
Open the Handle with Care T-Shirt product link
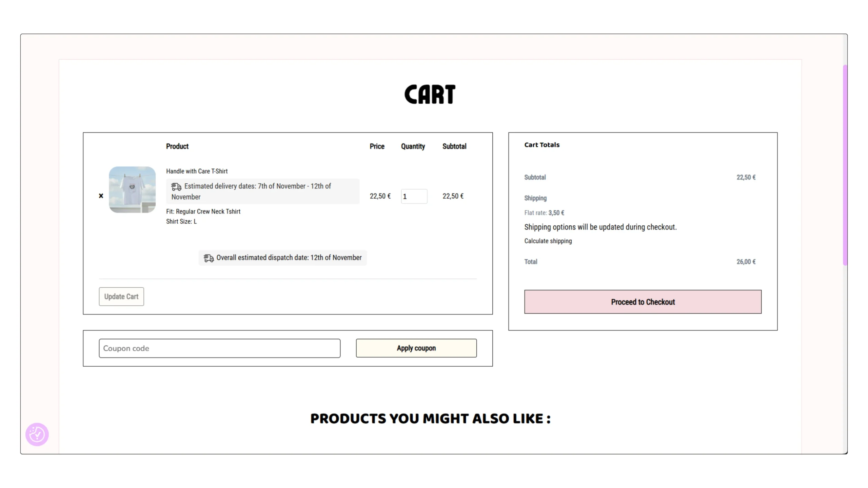(197, 171)
